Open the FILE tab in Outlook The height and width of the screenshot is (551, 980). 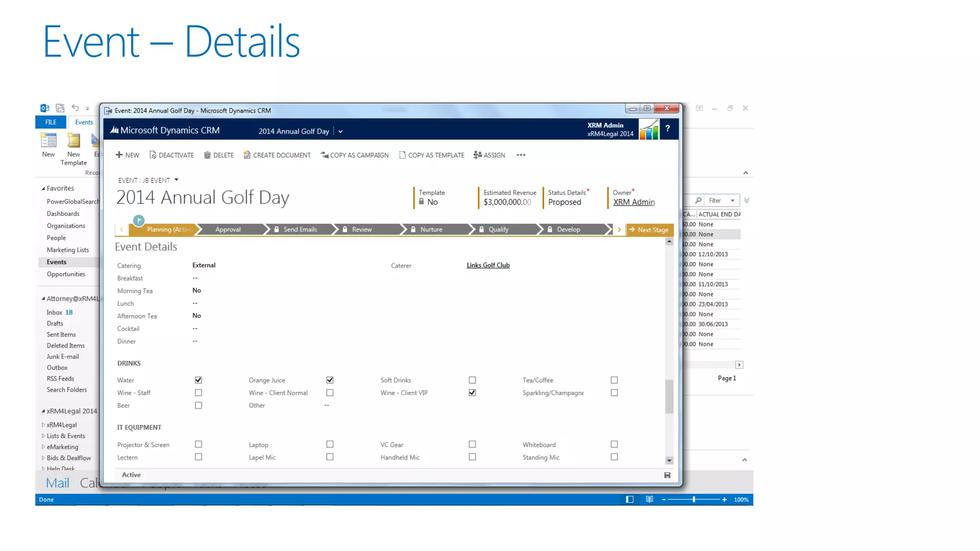point(51,122)
